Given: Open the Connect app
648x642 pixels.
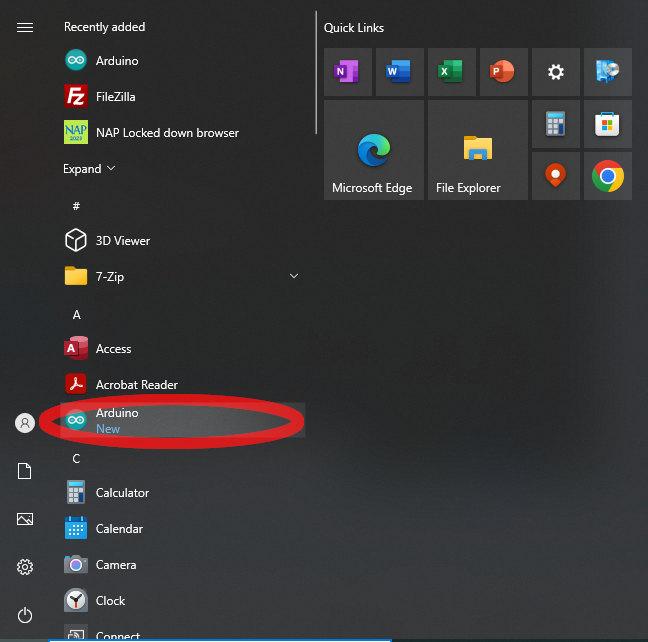Looking at the screenshot, I should pos(183,630).
